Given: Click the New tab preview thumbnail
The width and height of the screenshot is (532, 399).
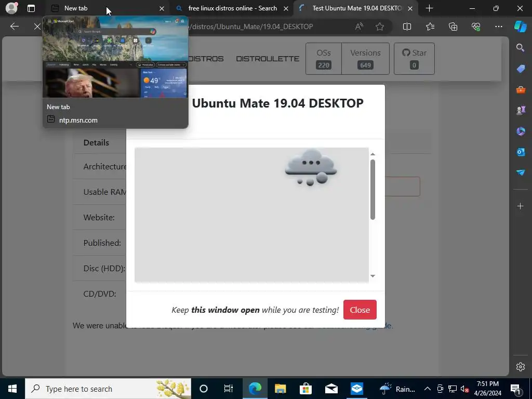Looking at the screenshot, I should 115,57.
